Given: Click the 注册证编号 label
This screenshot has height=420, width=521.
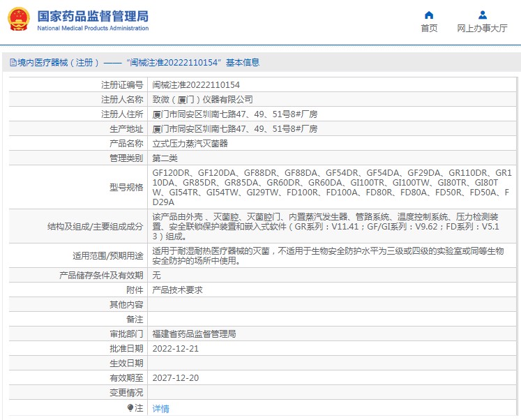Looking at the screenshot, I should coord(122,85).
